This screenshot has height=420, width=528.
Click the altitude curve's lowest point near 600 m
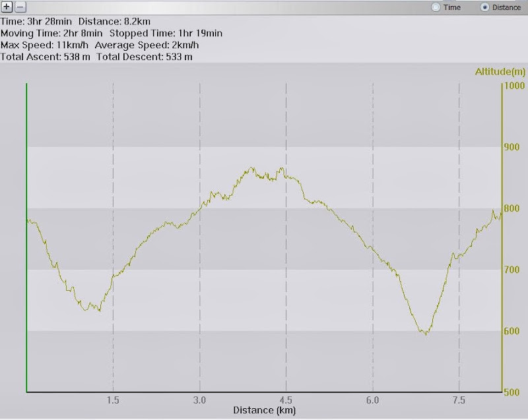click(x=426, y=334)
